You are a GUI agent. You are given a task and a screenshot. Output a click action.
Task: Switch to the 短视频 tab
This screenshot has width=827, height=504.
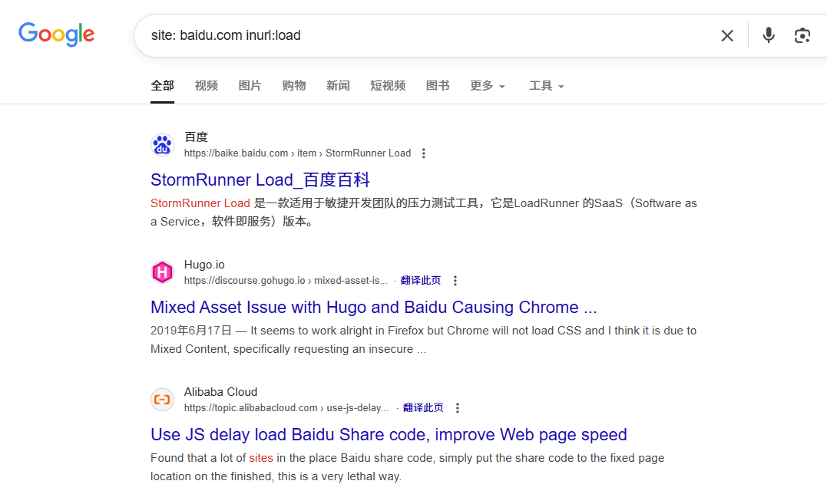(x=388, y=86)
